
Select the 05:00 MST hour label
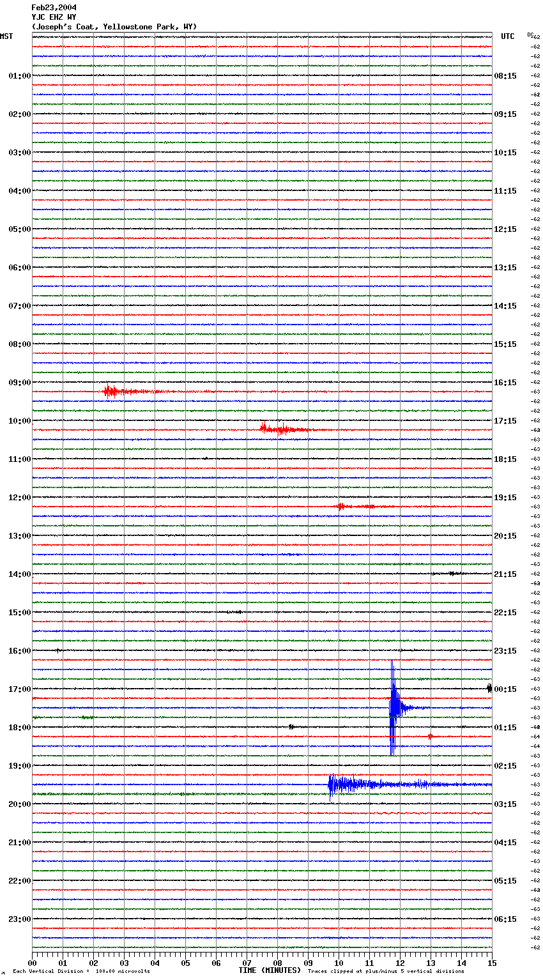click(x=19, y=229)
